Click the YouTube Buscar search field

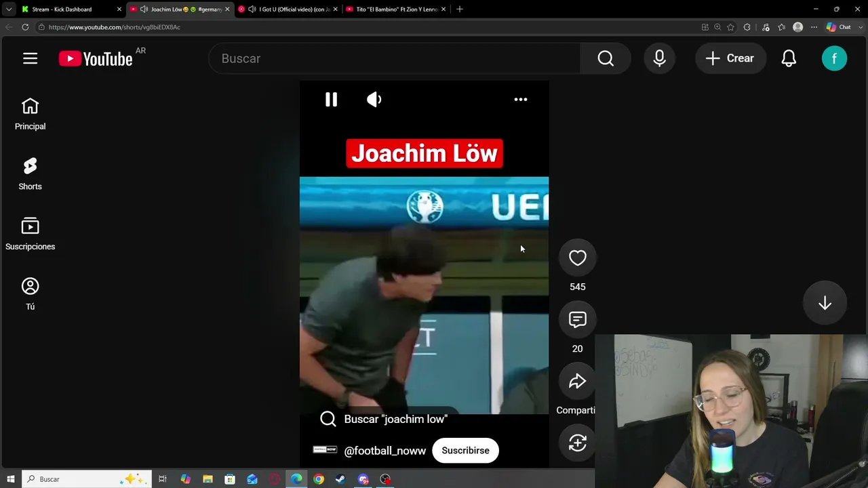(394, 58)
